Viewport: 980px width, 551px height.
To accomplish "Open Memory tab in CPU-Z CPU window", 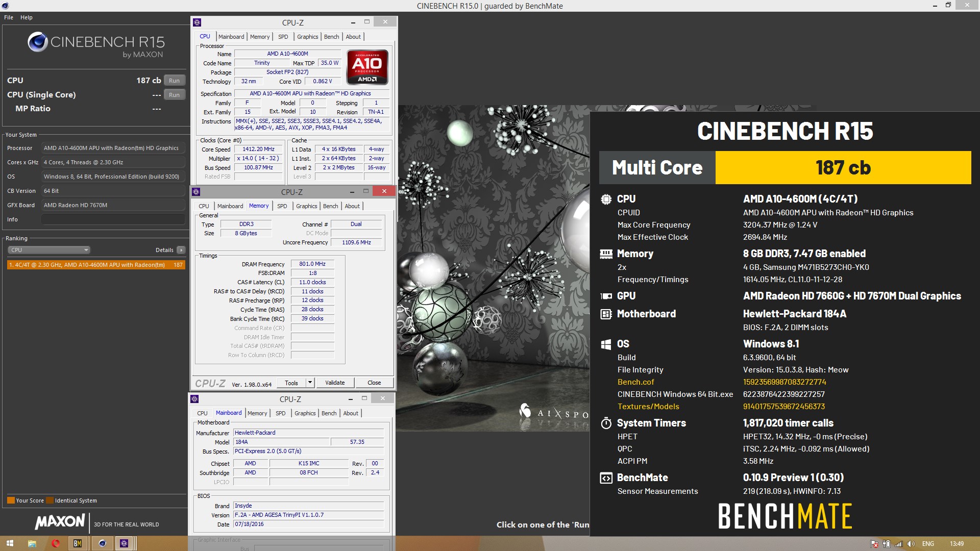I will (260, 37).
